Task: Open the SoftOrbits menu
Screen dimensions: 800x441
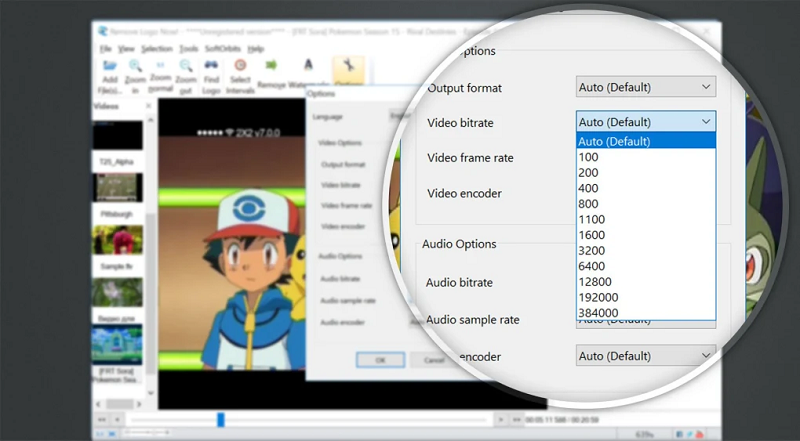Action: [222, 49]
